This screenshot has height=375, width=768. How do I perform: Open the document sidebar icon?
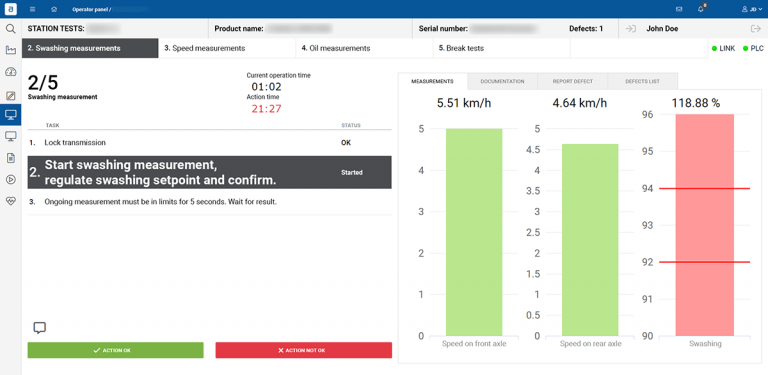(x=11, y=158)
